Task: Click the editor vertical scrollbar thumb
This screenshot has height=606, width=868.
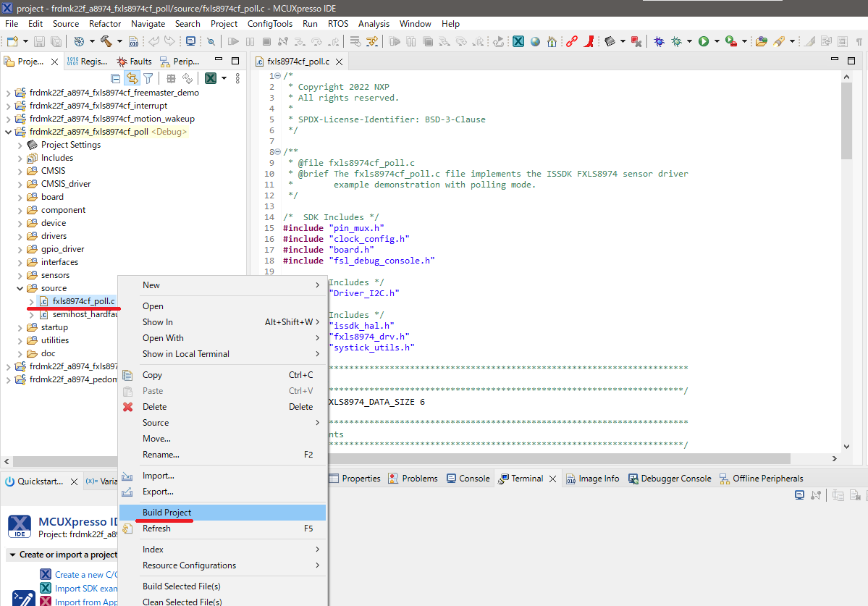Action: click(x=846, y=119)
